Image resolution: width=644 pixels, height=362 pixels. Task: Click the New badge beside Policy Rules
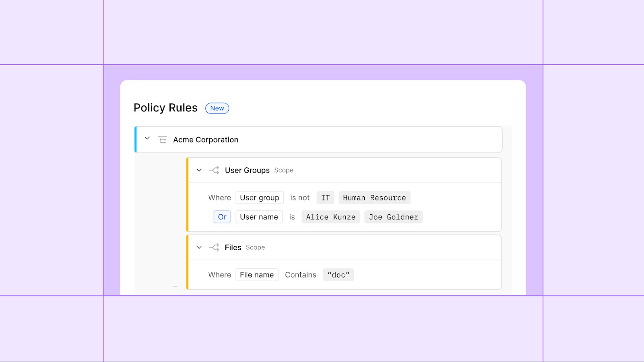pos(217,108)
